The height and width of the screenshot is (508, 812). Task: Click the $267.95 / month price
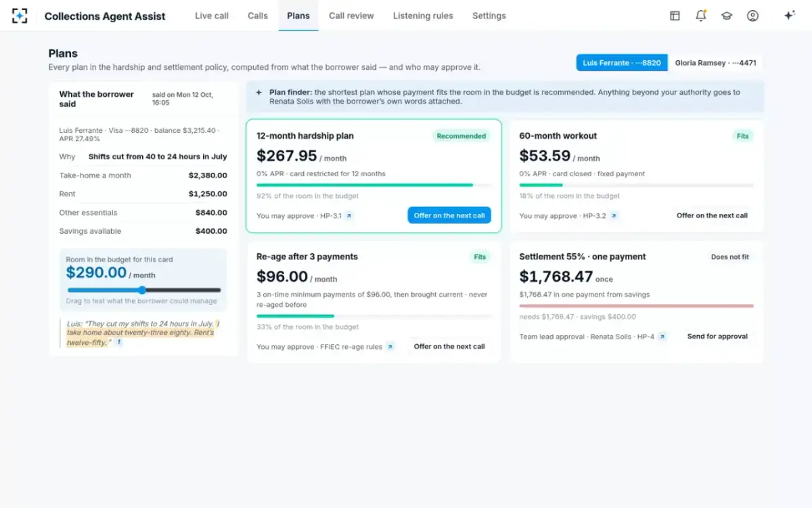pos(301,156)
